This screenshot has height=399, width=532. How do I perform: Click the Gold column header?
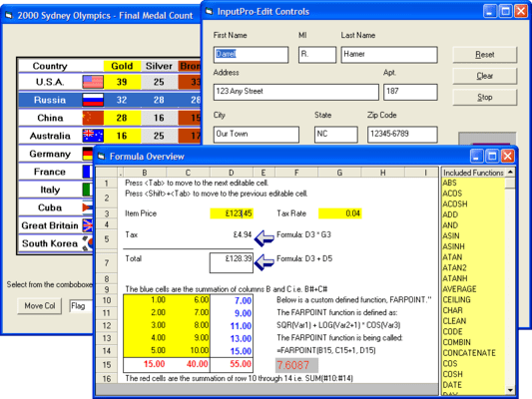122,66
